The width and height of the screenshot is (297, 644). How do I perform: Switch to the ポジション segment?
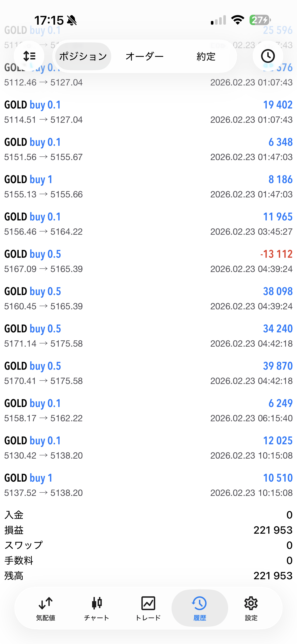pos(83,56)
